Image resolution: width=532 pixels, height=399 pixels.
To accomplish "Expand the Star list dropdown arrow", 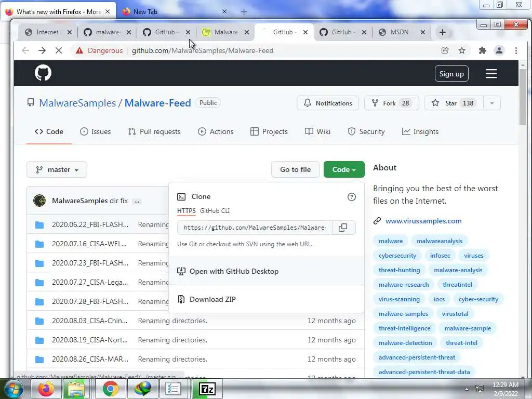I will tap(491, 103).
